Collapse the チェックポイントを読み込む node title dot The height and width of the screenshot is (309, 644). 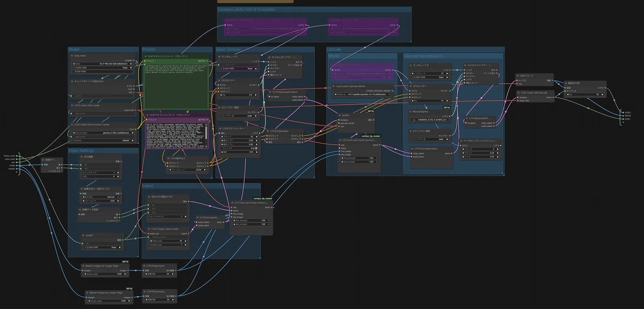click(72, 81)
